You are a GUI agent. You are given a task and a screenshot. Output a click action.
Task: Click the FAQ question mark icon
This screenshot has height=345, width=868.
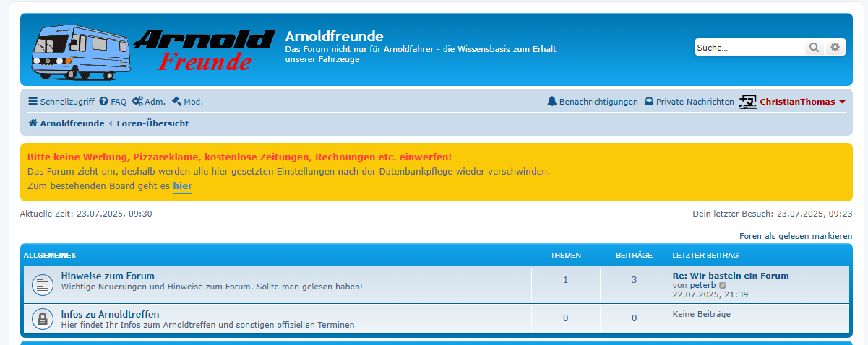(104, 102)
